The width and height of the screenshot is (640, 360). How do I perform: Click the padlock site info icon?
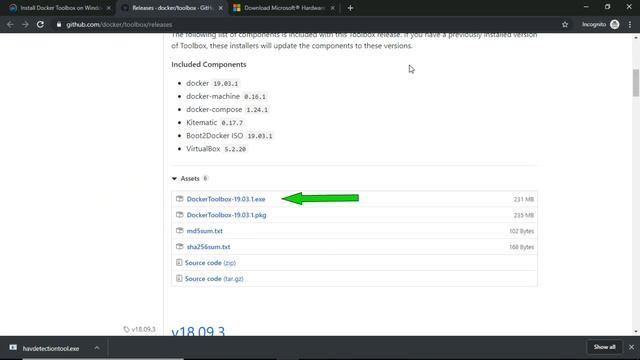coord(59,24)
